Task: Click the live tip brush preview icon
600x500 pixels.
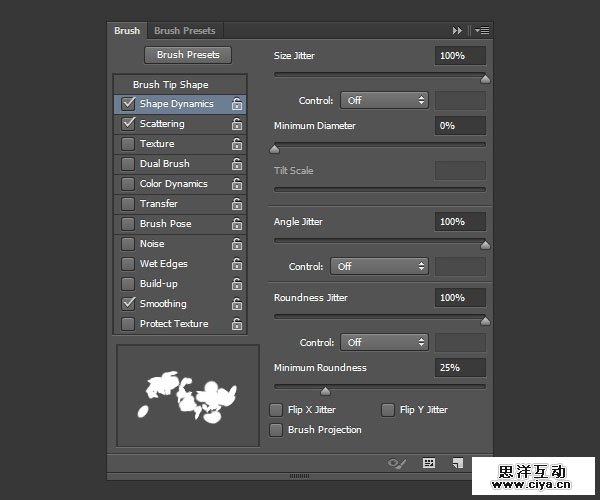Action: point(397,464)
